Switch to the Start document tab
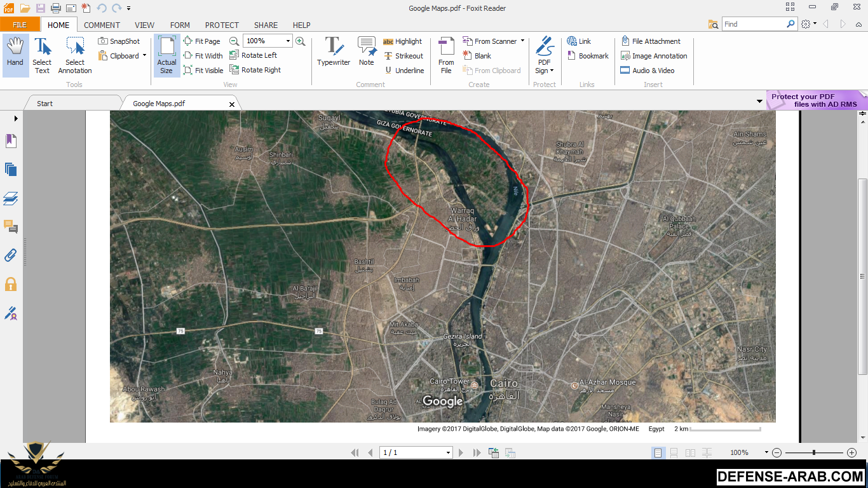This screenshot has width=868, height=488. [45, 104]
